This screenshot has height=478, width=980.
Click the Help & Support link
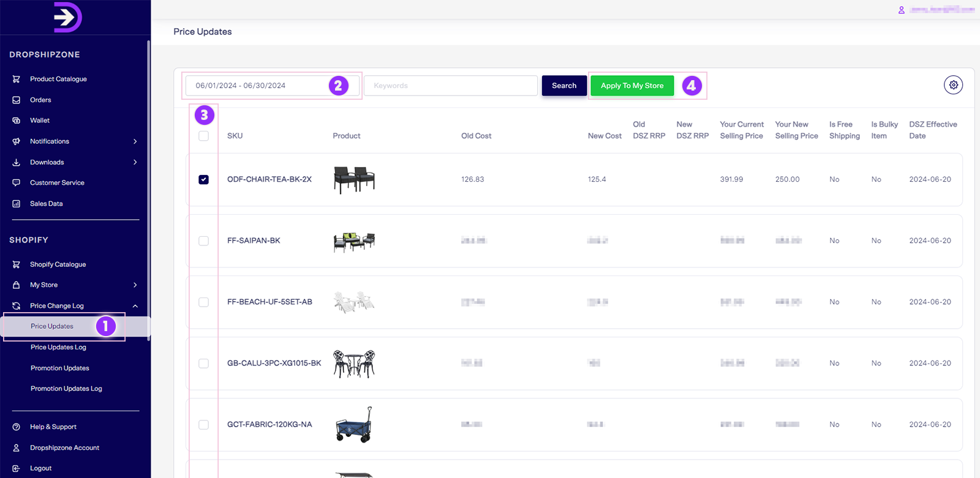53,427
